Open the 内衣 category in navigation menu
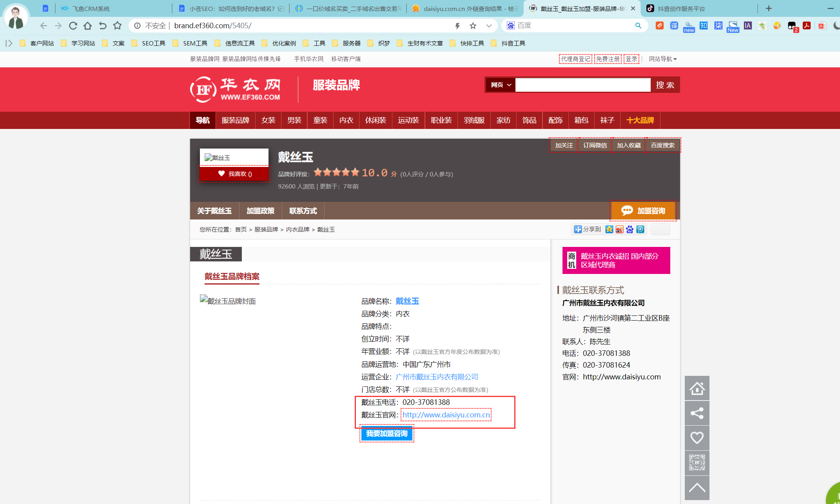 coord(346,120)
